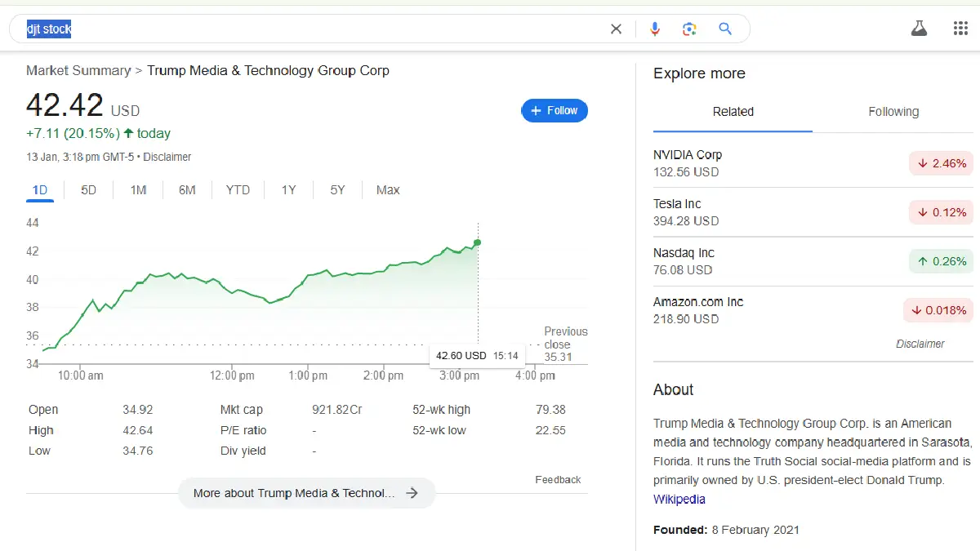Click the 42.60 USD chart tooltip
Viewport: 980px width, 551px height.
tap(477, 356)
